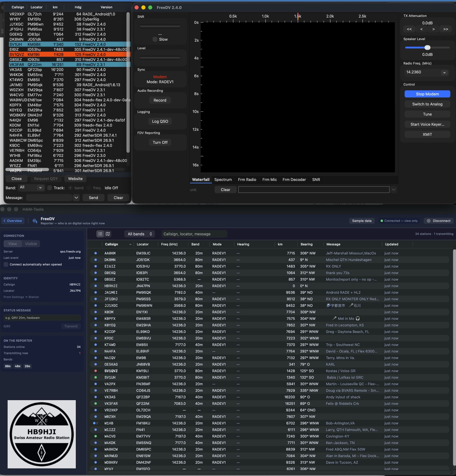Switch HAM-Tools to list view icon

pos(100,234)
